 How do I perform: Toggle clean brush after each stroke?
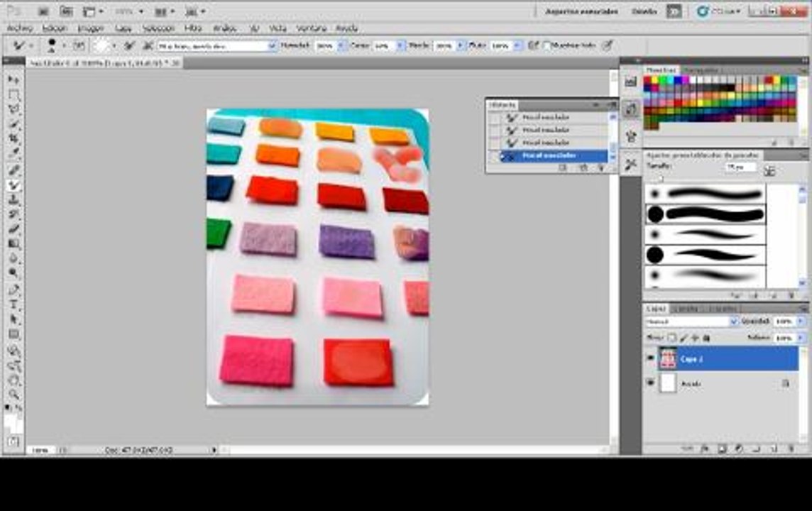pyautogui.click(x=148, y=45)
